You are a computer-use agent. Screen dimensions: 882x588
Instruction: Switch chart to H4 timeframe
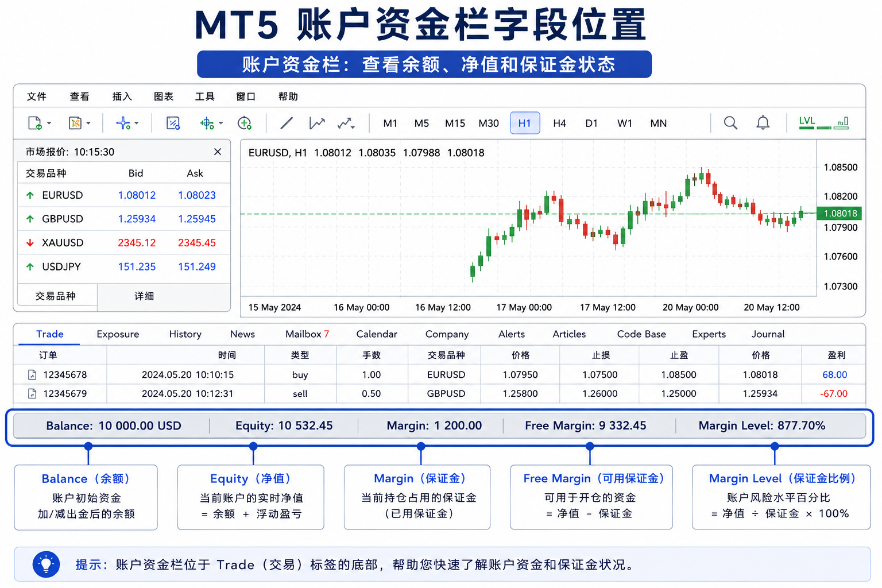(560, 123)
